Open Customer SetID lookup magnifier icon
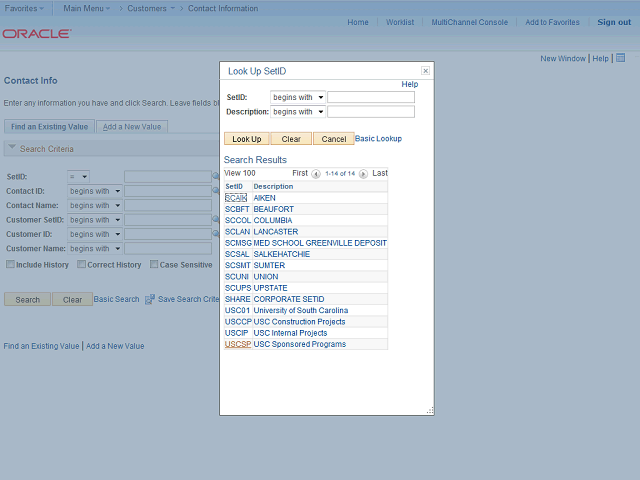The image size is (640, 480). point(216,220)
